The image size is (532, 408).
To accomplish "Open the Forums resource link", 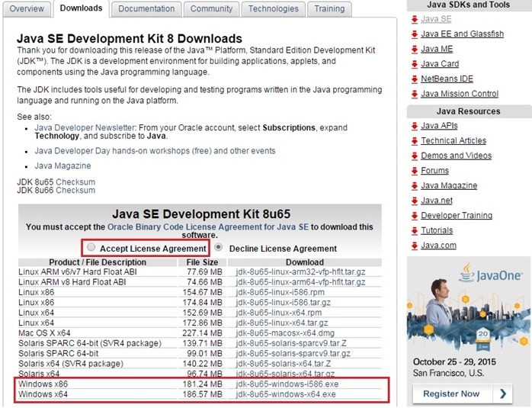I will (x=434, y=170).
